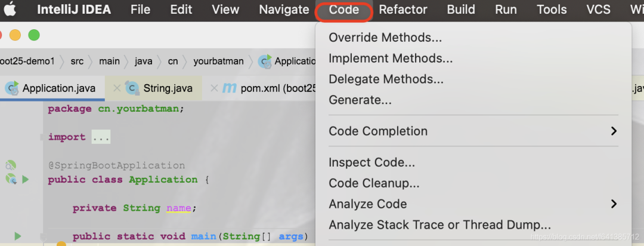The width and height of the screenshot is (644, 246).
Task: Click the run gutter icon beside class Application
Action: (25, 179)
